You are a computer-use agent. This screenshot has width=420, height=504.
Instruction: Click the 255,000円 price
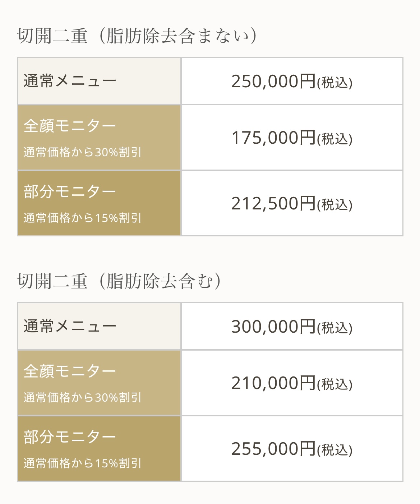tap(273, 449)
